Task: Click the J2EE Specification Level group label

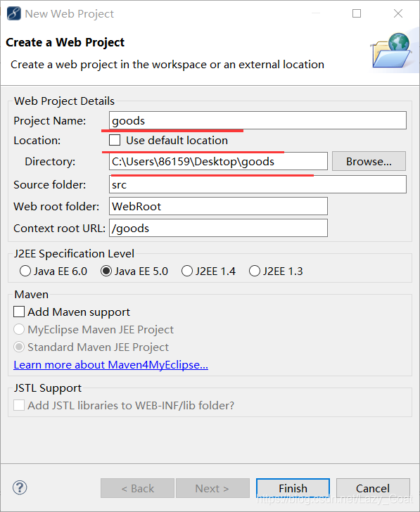Action: tap(74, 254)
